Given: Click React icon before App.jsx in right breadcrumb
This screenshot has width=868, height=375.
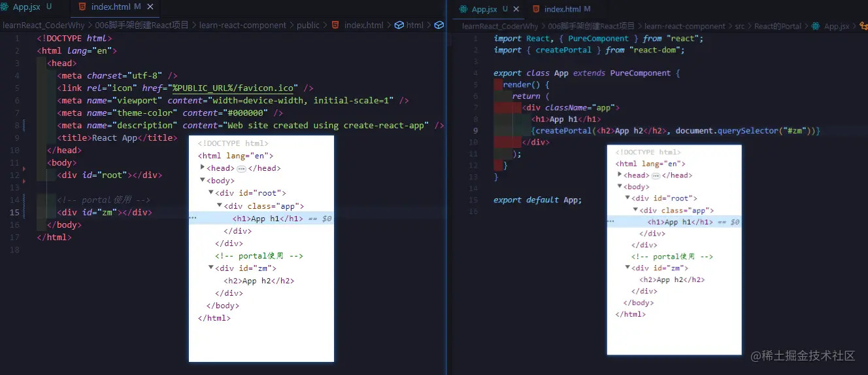Looking at the screenshot, I should coord(816,27).
